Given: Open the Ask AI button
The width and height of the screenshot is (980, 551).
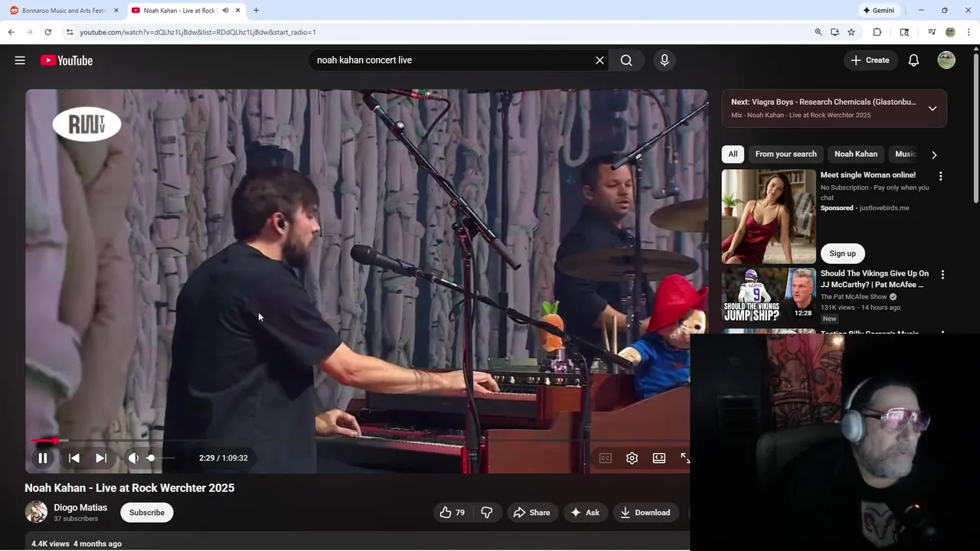Looking at the screenshot, I should [585, 513].
